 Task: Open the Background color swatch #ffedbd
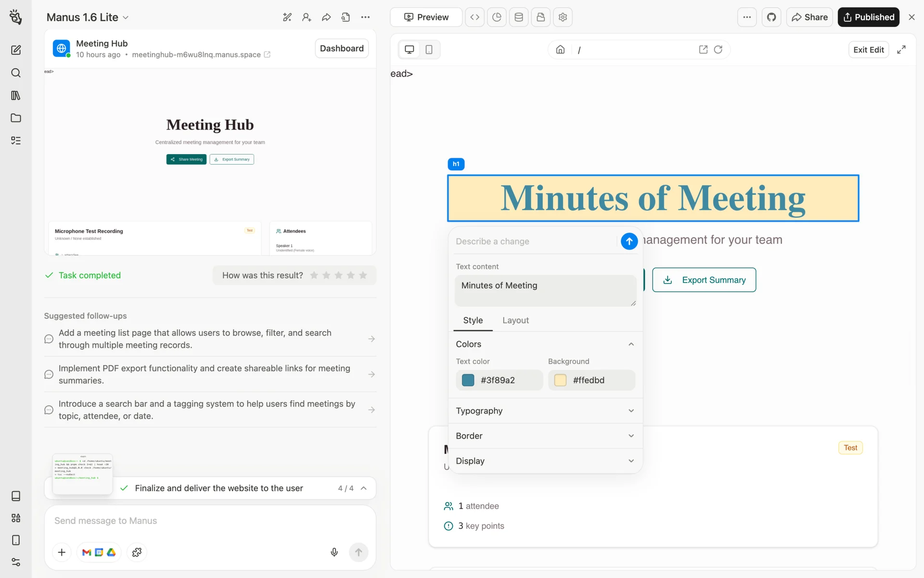pyautogui.click(x=560, y=380)
